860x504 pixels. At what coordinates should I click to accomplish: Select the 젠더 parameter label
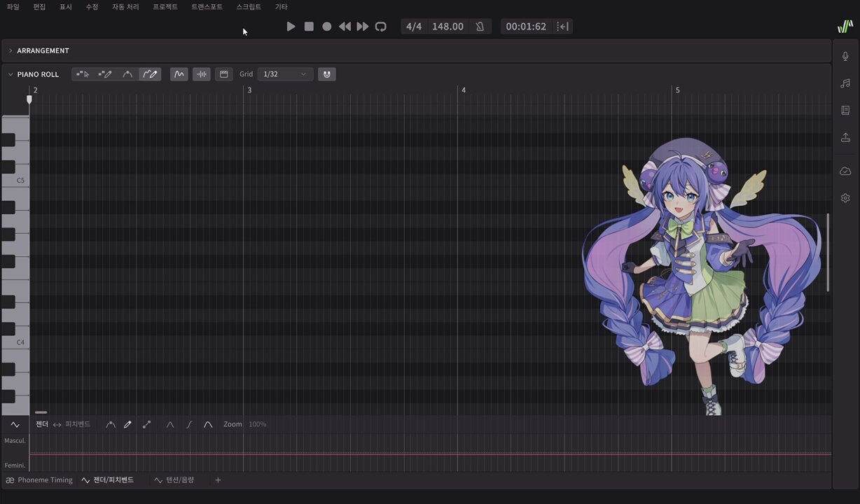42,424
